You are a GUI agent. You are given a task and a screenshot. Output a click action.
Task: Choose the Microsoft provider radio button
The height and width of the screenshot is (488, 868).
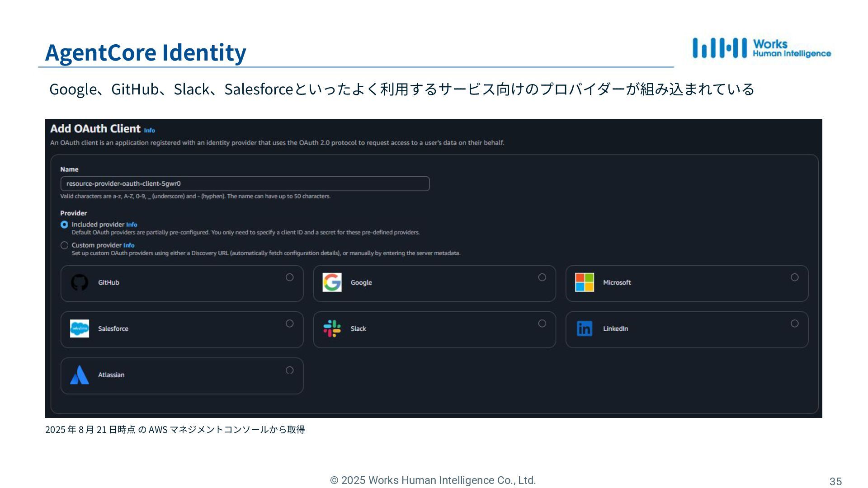click(x=795, y=277)
